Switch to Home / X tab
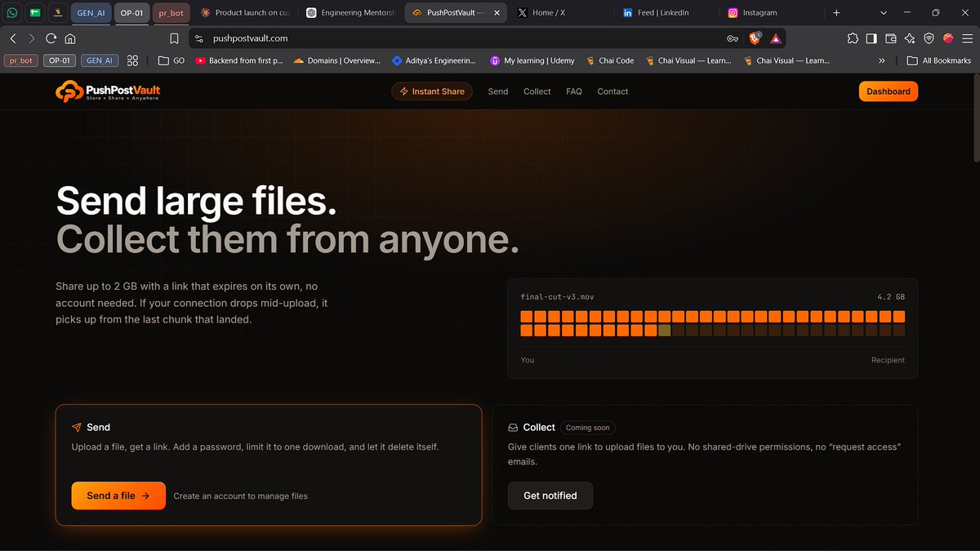Image resolution: width=980 pixels, height=551 pixels. pyautogui.click(x=561, y=13)
